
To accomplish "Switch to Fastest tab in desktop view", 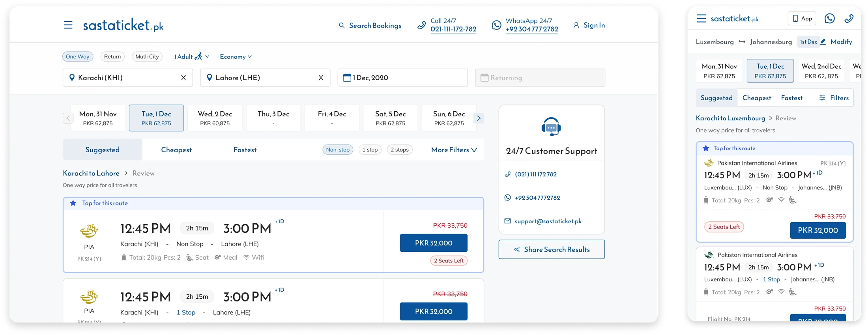I will (245, 150).
